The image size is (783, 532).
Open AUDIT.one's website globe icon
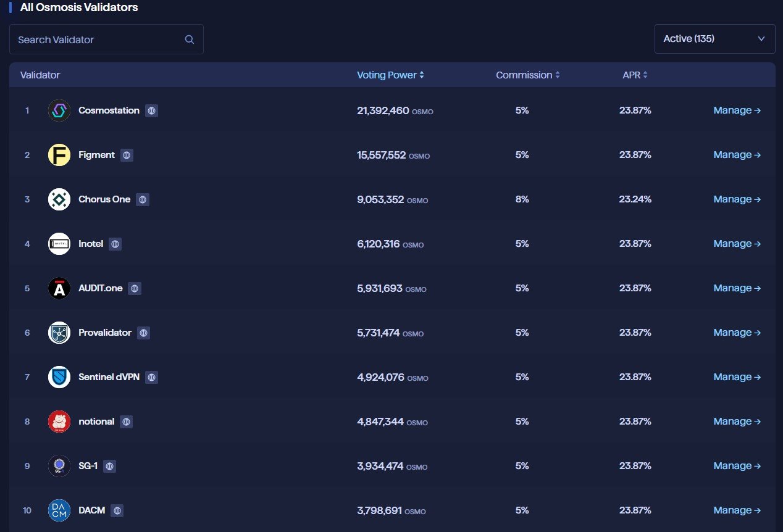click(135, 289)
